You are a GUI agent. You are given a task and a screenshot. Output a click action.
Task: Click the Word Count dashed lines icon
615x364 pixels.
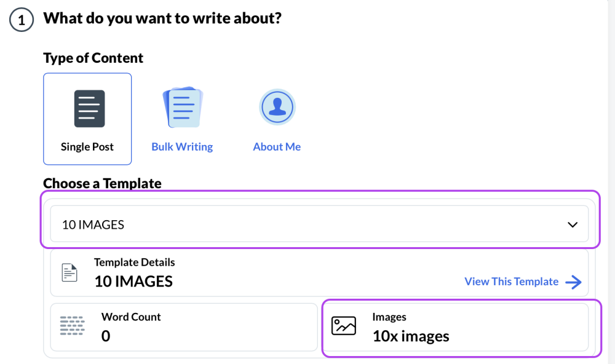coord(73,326)
